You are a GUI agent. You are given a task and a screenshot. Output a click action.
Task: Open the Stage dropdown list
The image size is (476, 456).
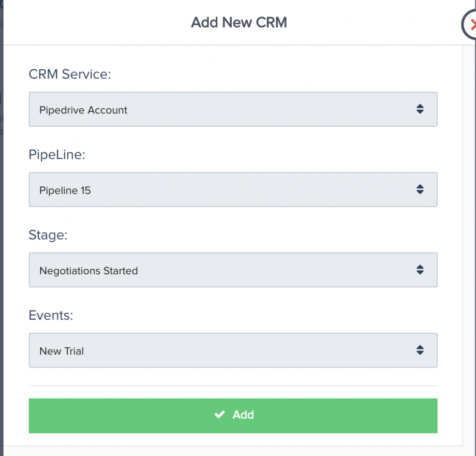233,270
